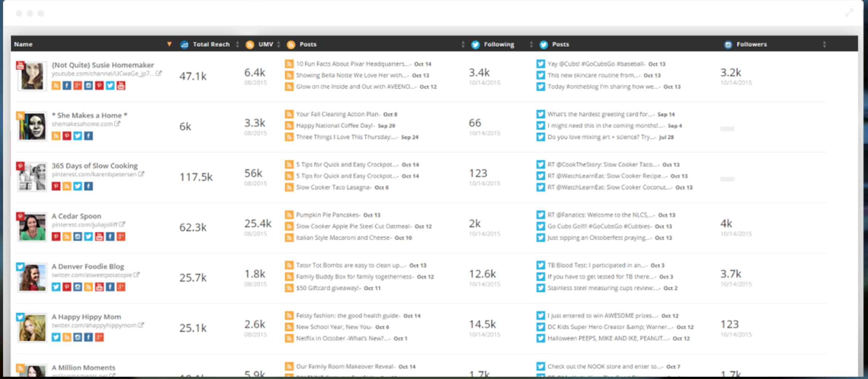Open A Cedar Spoon profile photo

point(32,227)
